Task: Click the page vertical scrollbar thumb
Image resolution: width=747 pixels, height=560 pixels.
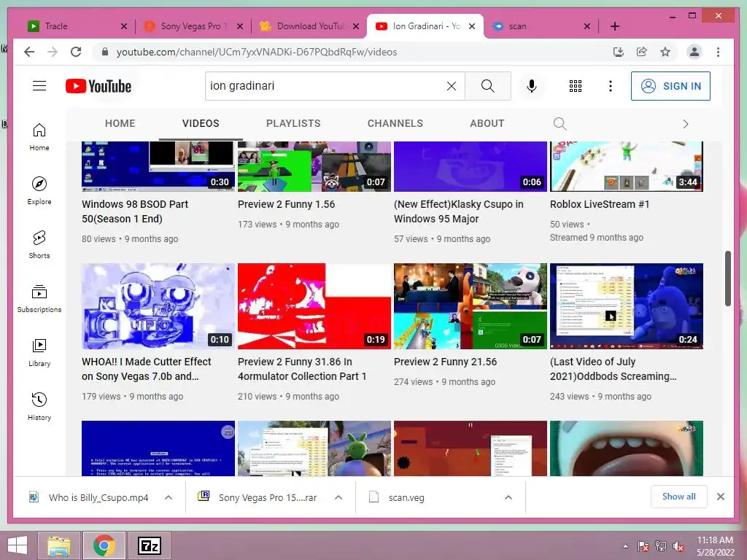Action: 727,278
